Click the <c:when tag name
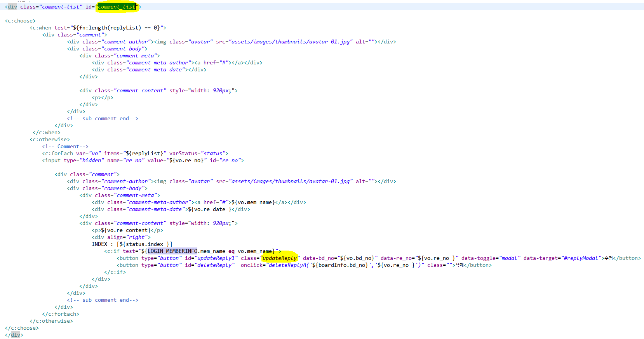 point(40,28)
